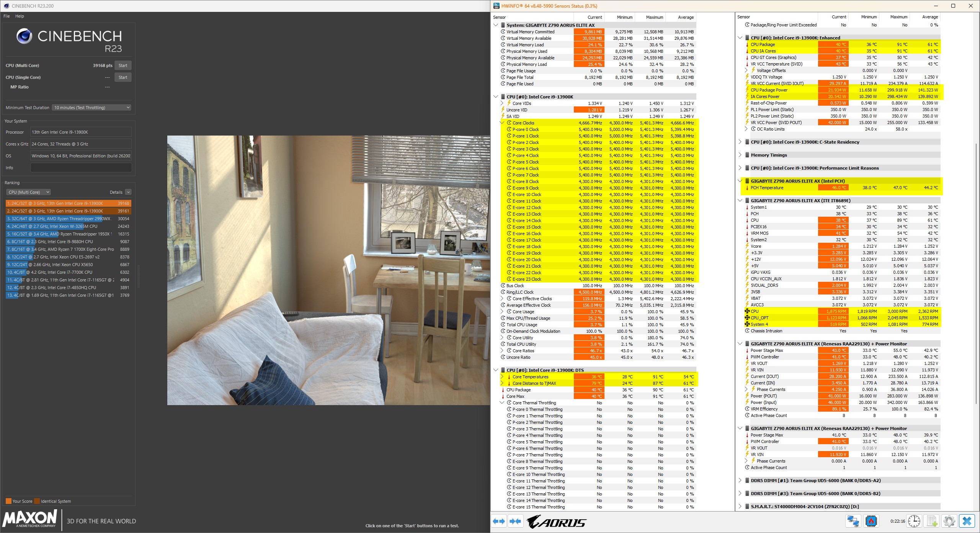Select the Xeon W-3265M ranking entry
Screen dimensions: 980x533
click(69, 226)
